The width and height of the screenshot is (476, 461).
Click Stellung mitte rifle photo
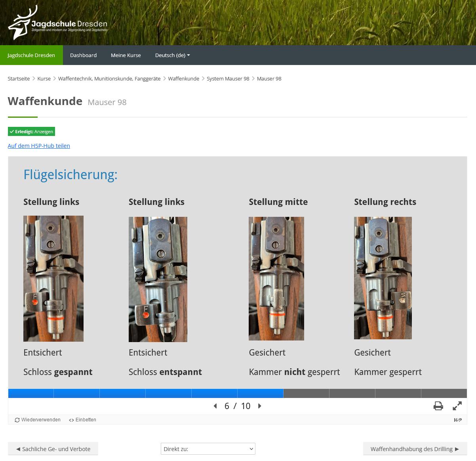tap(276, 279)
